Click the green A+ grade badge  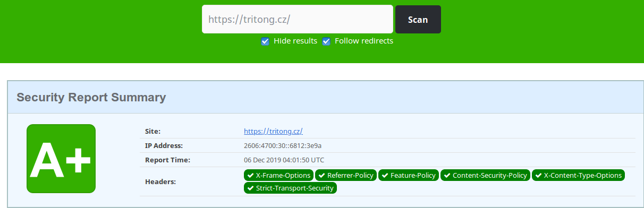[61, 159]
